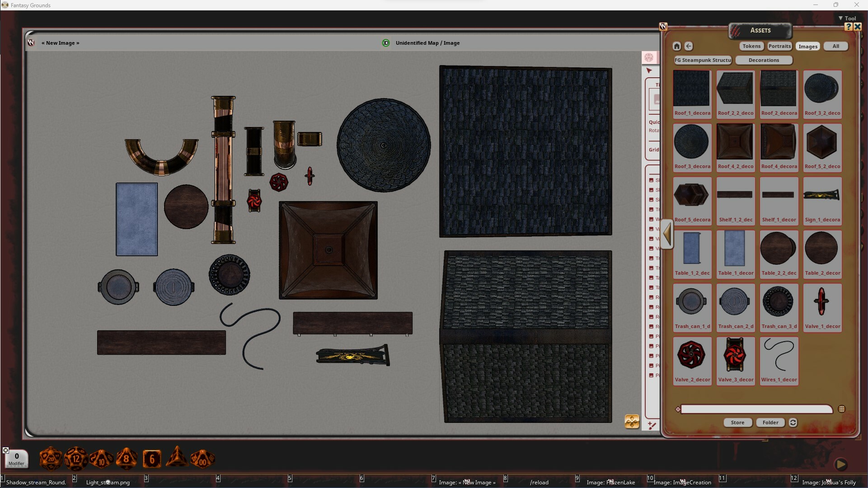Image resolution: width=868 pixels, height=488 pixels.
Task: Collapse the Assets panel using the side arrow
Action: click(667, 234)
